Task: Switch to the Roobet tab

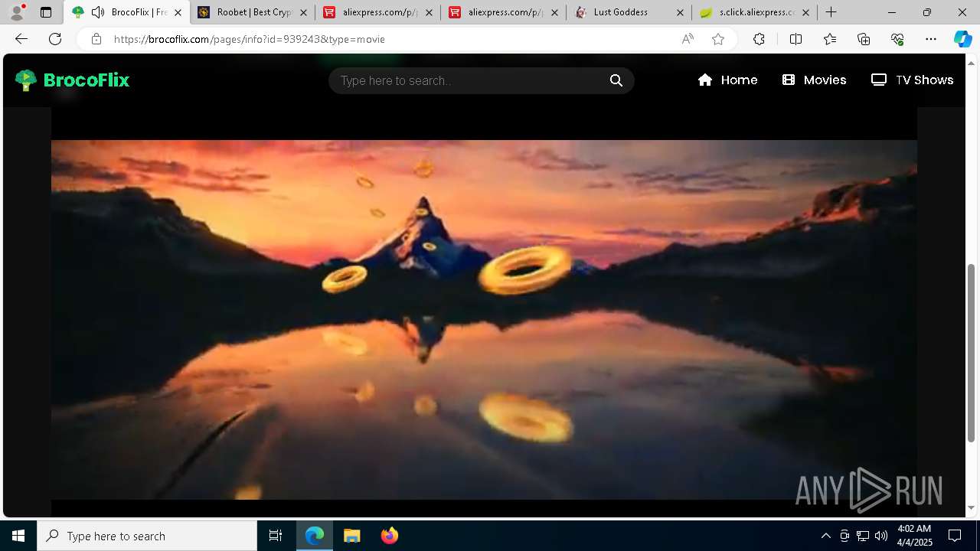Action: point(253,12)
